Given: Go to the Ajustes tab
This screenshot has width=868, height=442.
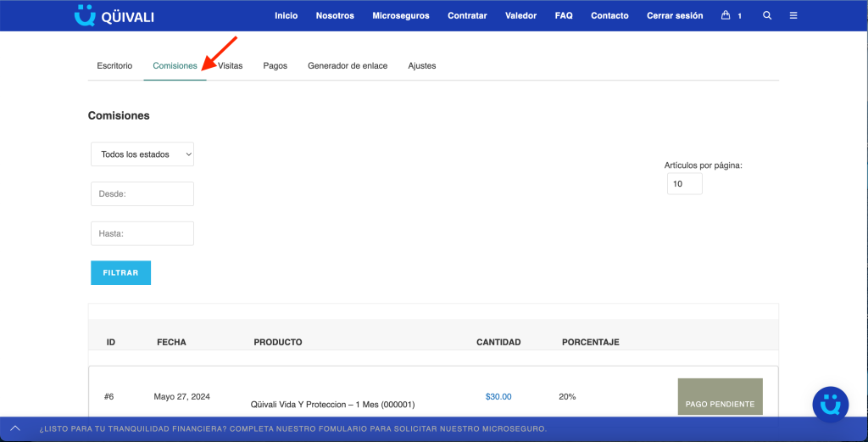Looking at the screenshot, I should (x=422, y=65).
